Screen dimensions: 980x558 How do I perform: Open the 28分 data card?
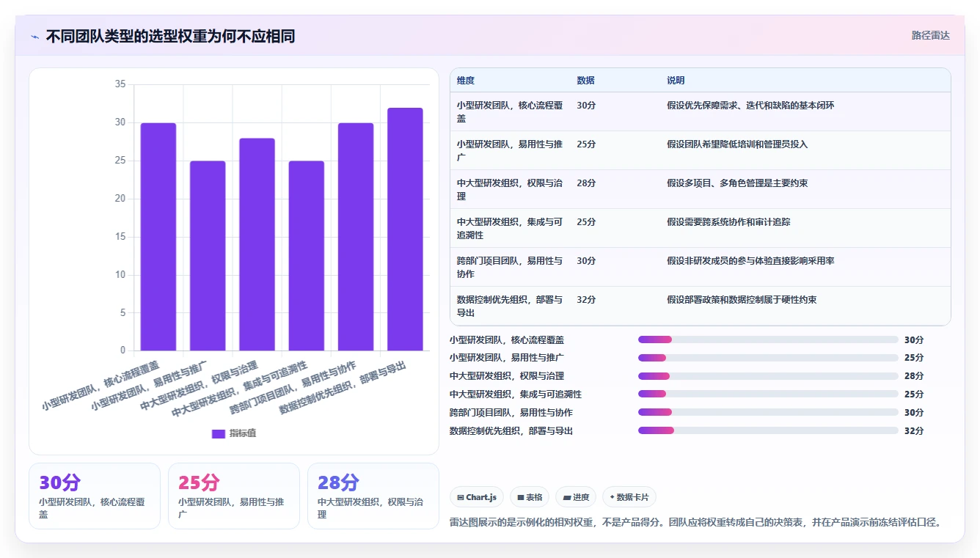pos(373,496)
